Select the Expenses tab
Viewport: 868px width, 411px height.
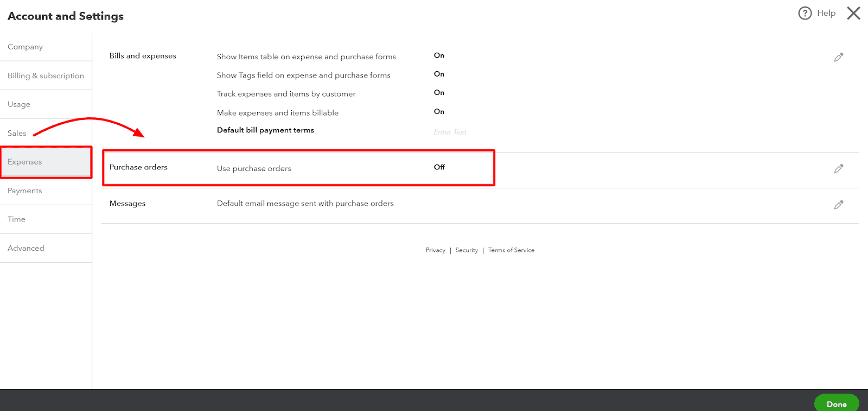[x=46, y=162]
